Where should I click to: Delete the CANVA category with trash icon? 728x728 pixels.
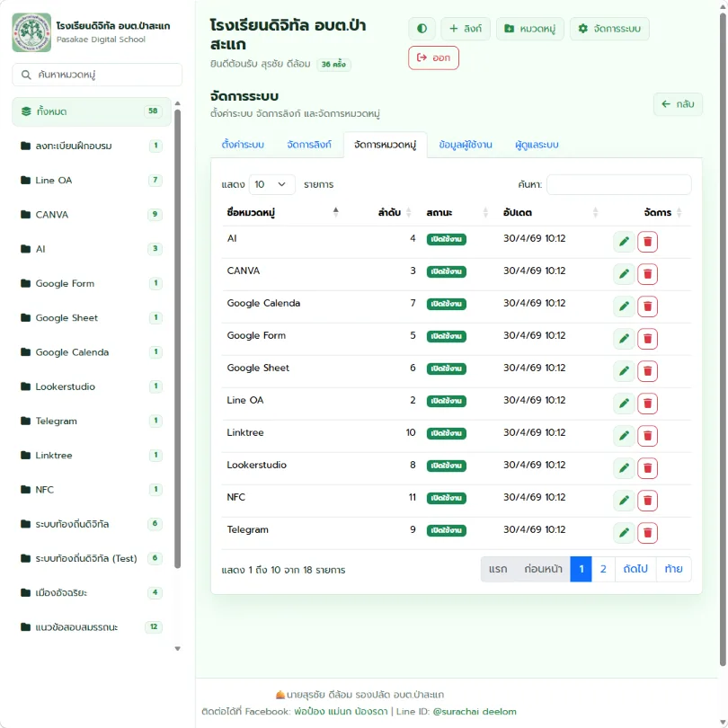pyautogui.click(x=647, y=274)
